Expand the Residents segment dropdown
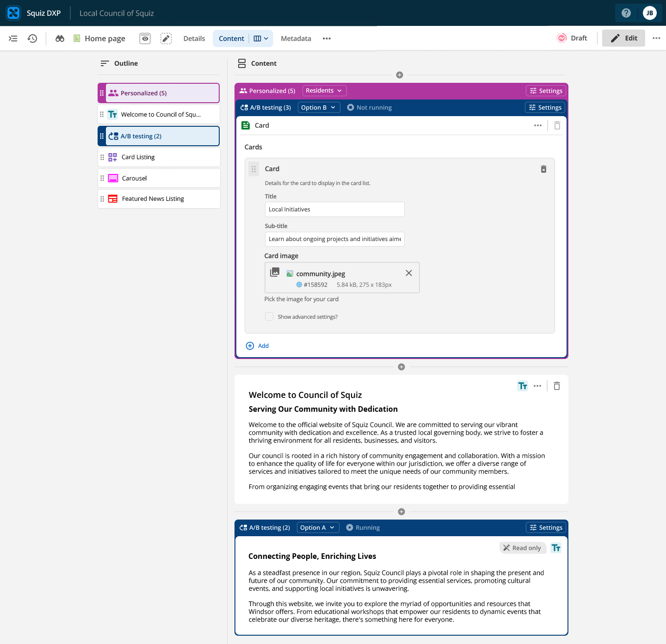This screenshot has height=644, width=666. click(x=324, y=91)
